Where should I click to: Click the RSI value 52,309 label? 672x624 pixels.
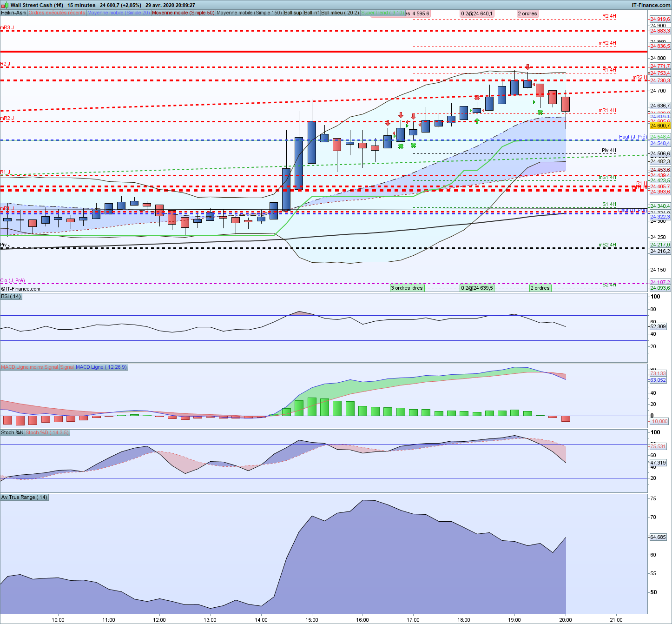658,326
